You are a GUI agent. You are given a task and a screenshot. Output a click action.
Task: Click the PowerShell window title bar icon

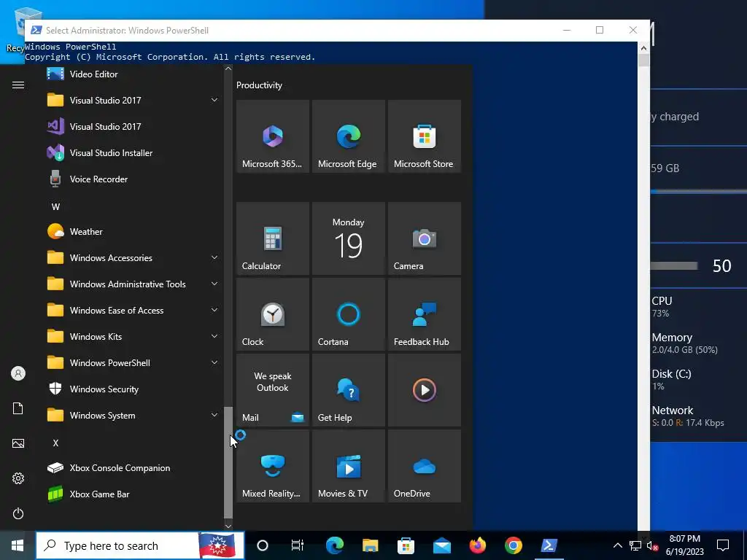[36, 31]
